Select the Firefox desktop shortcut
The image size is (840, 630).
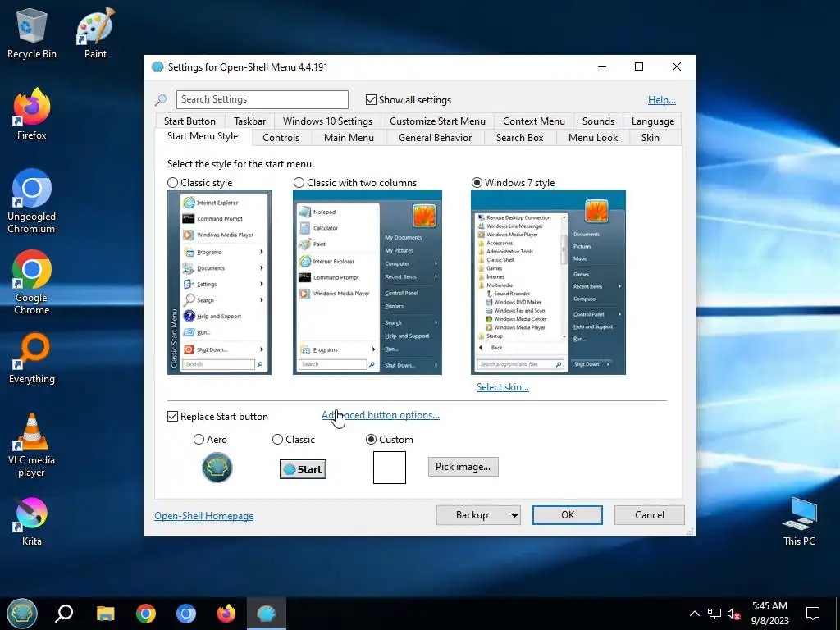(32, 114)
